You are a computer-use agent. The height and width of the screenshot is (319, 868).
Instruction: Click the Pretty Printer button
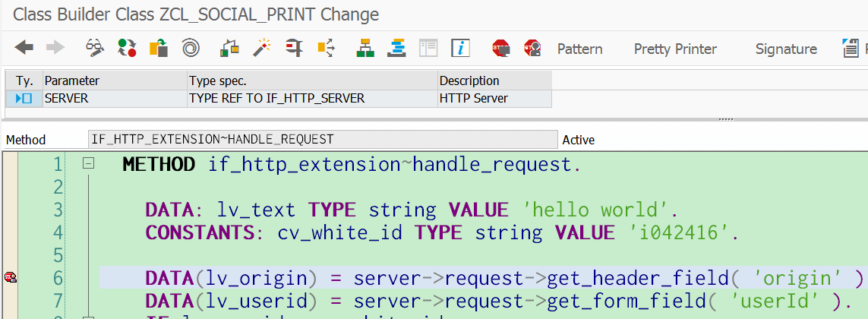675,49
